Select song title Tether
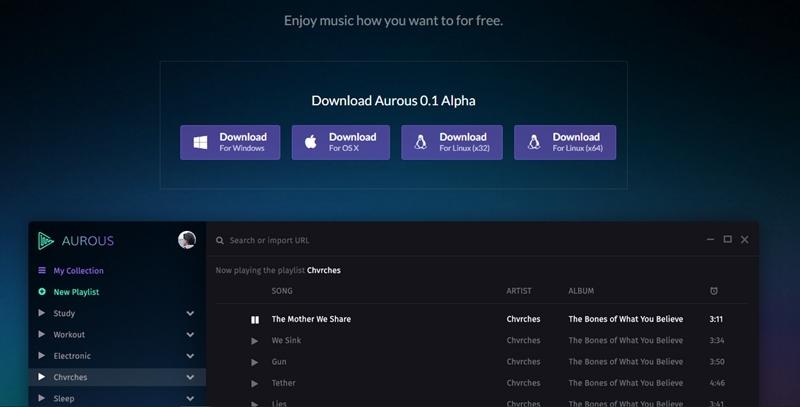Screen dimensions: 800x407 pos(283,383)
